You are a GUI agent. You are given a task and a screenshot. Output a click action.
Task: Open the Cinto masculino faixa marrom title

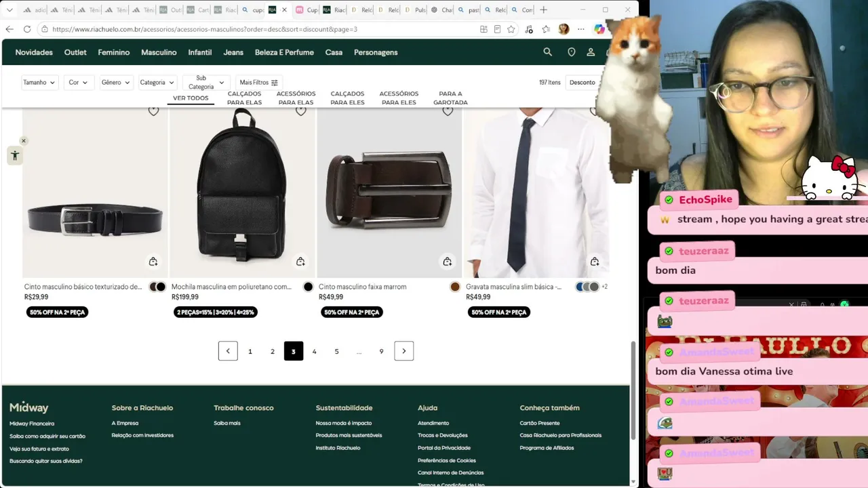point(362,287)
